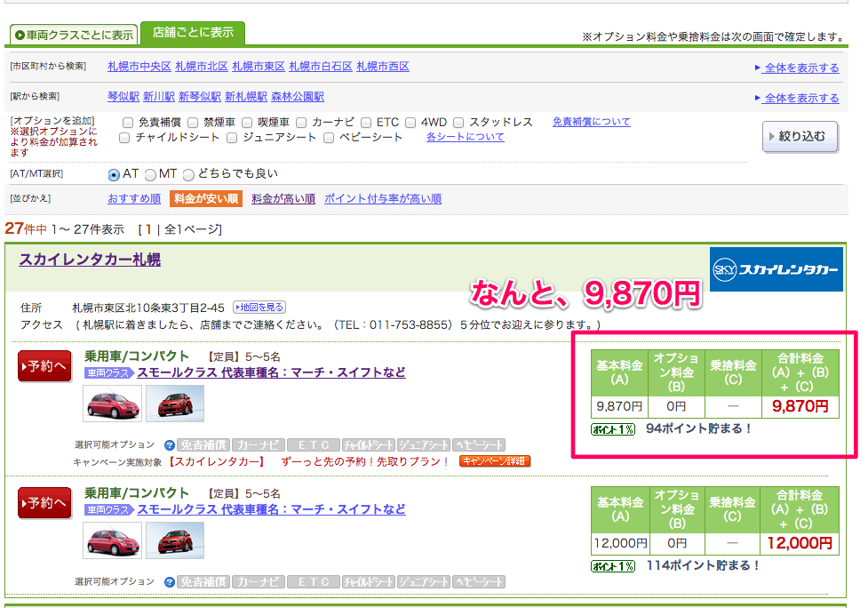Screen dimensions: 868x608
Task: Click 免責補償 option badge in second listing
Action: (203, 581)
